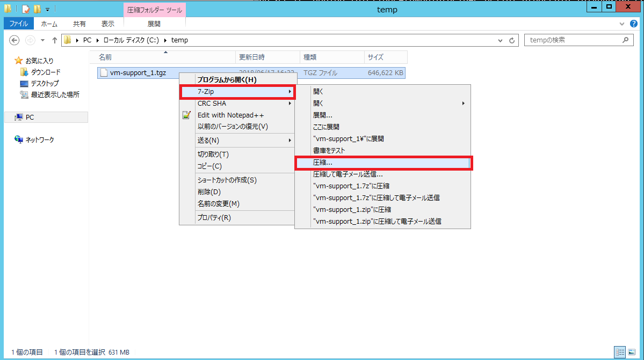Open the second 開く entry with submenu arrow
The image size is (644, 360).
(383, 104)
